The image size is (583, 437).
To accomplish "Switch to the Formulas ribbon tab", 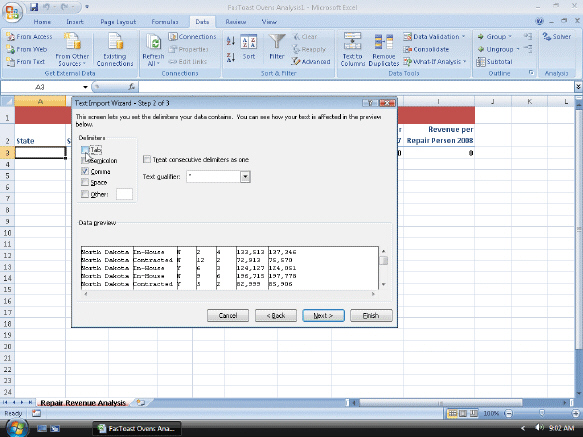I will (165, 22).
